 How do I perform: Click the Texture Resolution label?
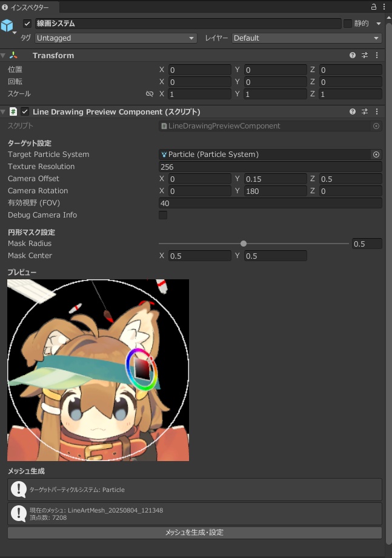(41, 167)
